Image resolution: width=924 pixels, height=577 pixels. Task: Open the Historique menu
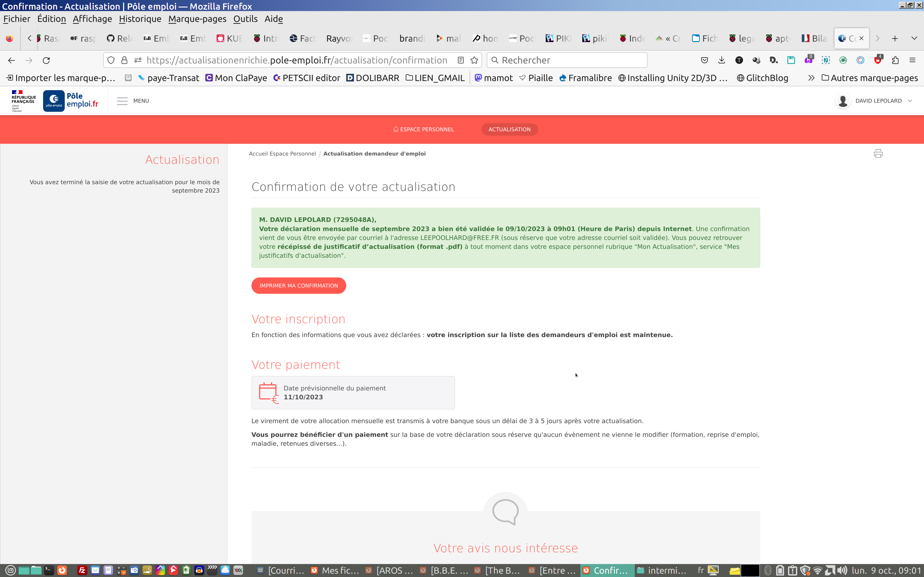(x=140, y=19)
